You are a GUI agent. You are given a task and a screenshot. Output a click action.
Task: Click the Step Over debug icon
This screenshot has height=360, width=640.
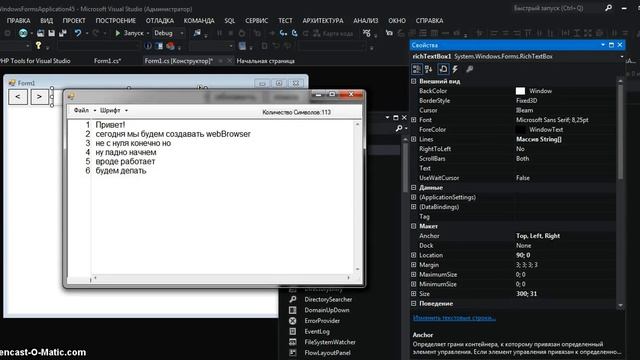(x=294, y=33)
